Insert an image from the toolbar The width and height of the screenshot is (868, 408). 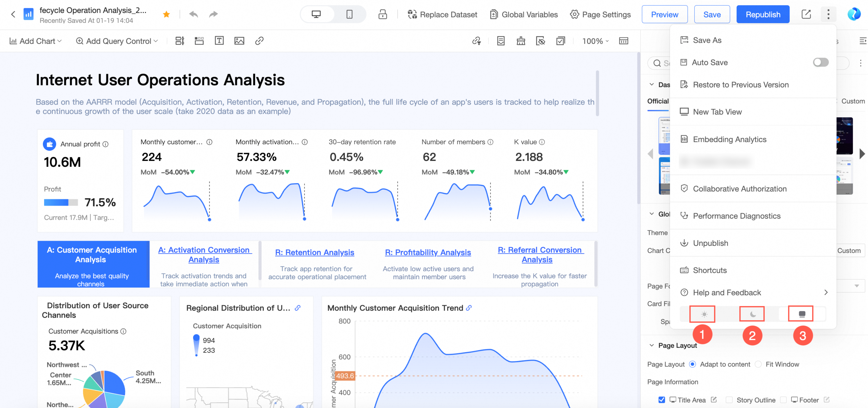239,41
